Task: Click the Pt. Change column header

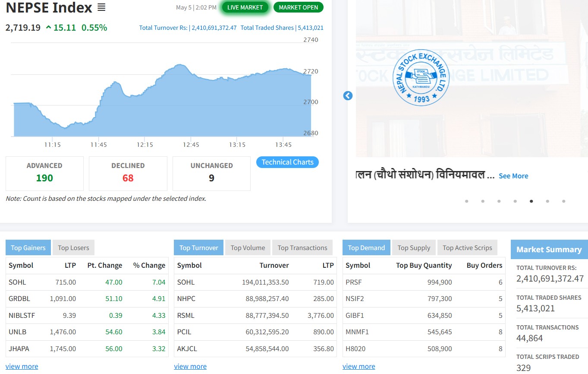Action: pos(105,265)
